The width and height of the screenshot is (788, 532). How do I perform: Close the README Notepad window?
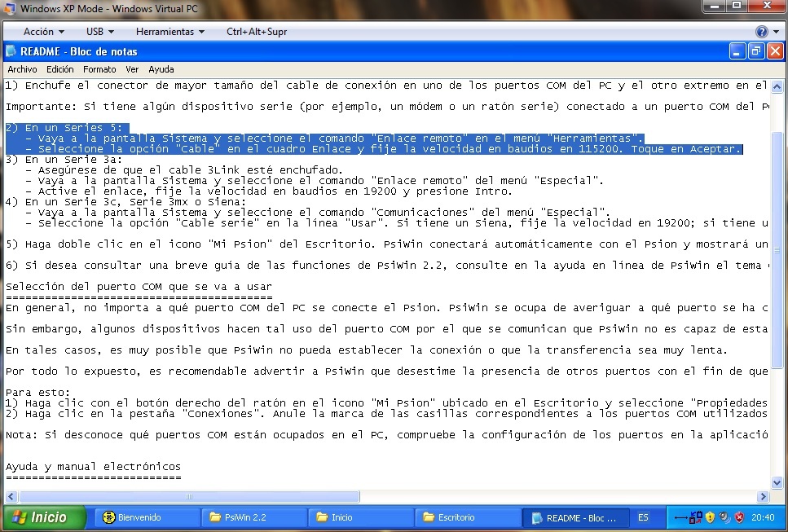tap(776, 51)
